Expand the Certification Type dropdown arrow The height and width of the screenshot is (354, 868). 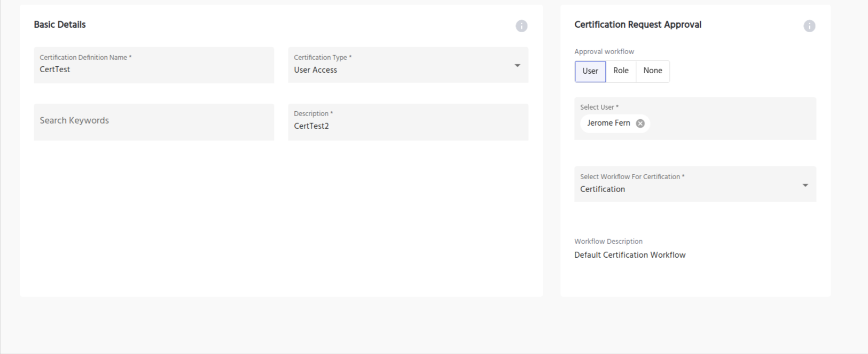coord(517,65)
